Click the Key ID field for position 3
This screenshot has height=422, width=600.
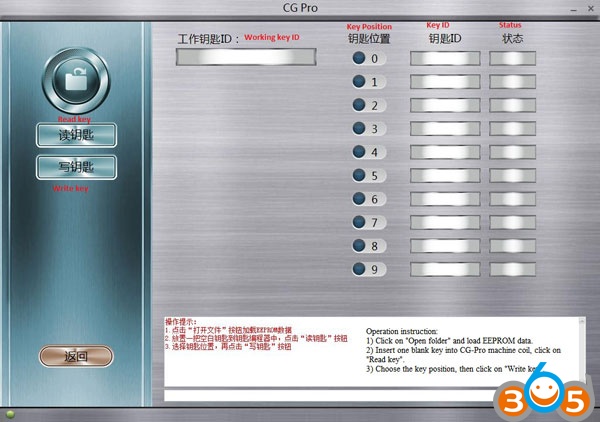click(445, 129)
